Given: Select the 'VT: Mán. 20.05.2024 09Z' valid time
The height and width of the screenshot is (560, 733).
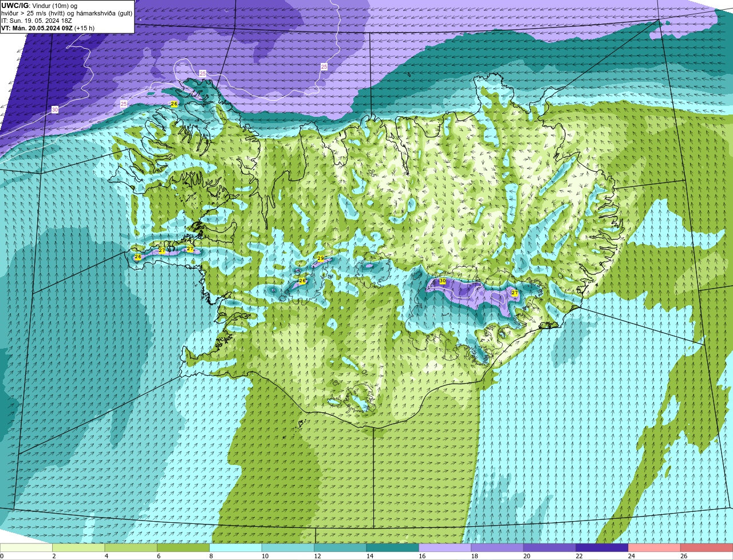Looking at the screenshot, I should pyautogui.click(x=37, y=28).
